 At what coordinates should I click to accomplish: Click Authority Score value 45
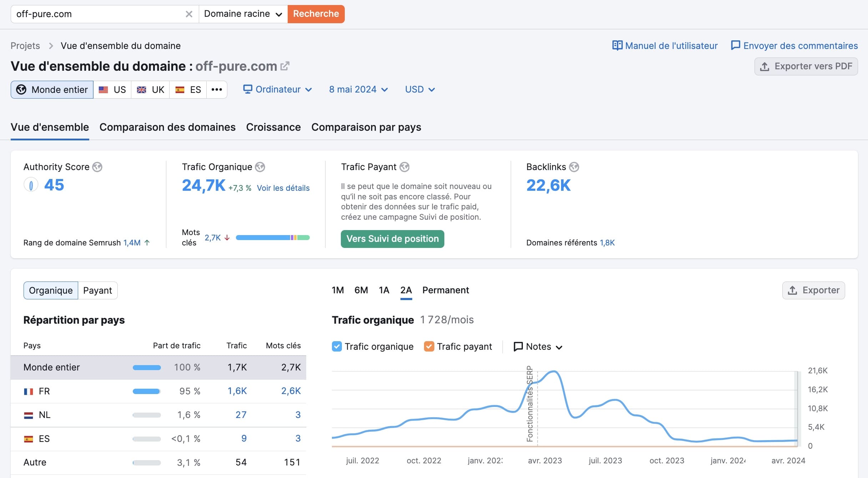[x=54, y=185]
